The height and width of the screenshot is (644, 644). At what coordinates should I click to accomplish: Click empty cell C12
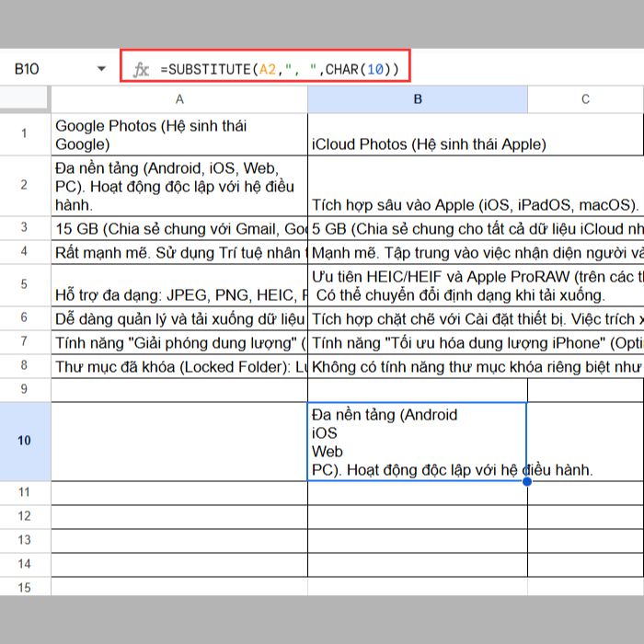click(585, 517)
